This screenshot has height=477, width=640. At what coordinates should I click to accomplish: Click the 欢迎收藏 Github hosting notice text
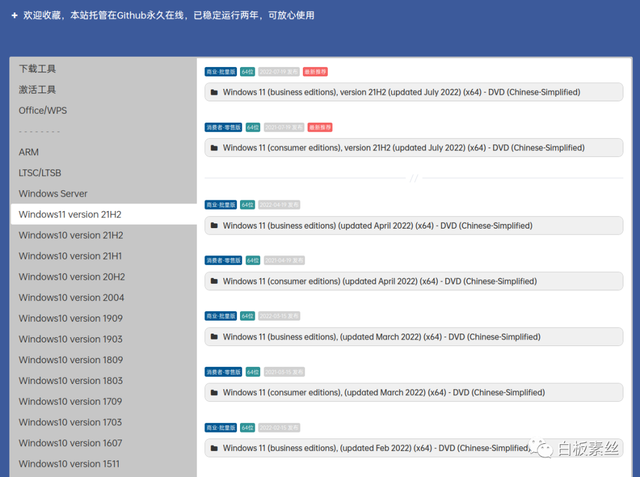[169, 16]
